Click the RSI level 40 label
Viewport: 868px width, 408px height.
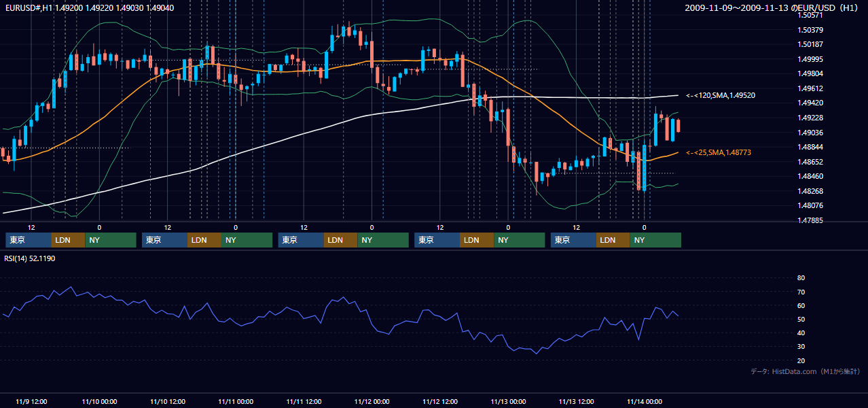tap(801, 333)
